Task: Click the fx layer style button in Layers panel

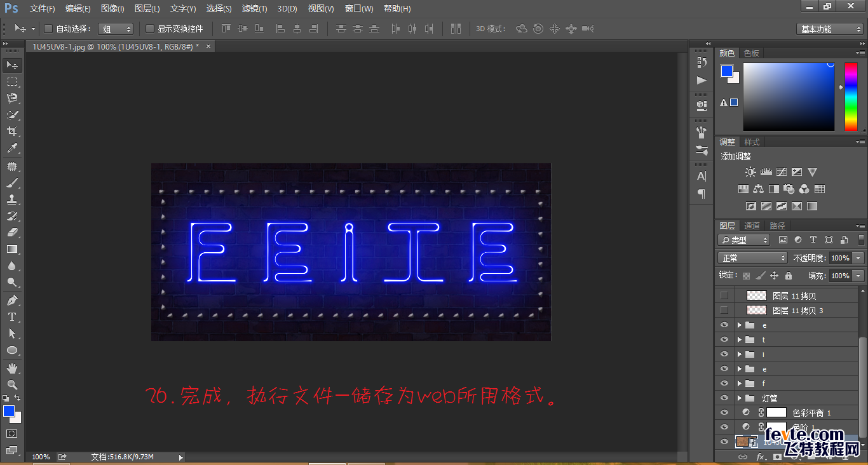Action: click(760, 456)
